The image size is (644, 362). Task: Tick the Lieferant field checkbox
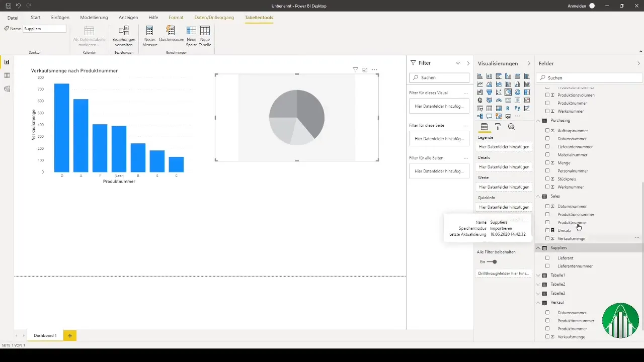tap(547, 258)
